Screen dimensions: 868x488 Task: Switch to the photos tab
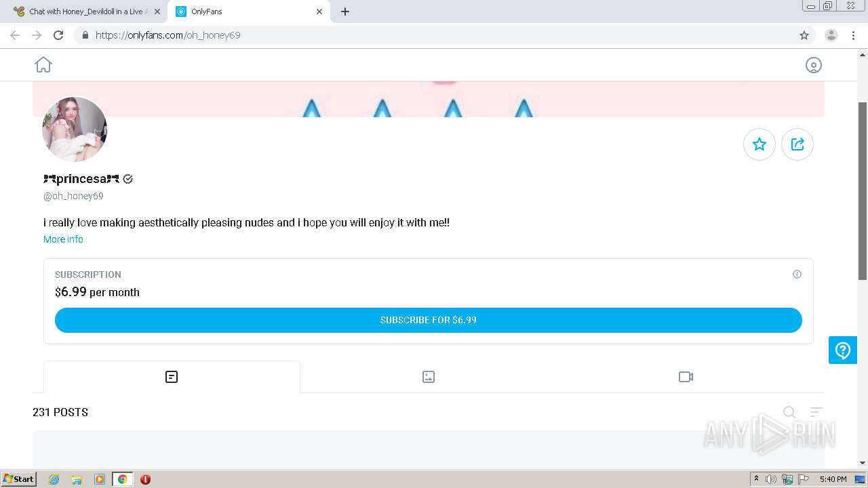click(x=429, y=377)
